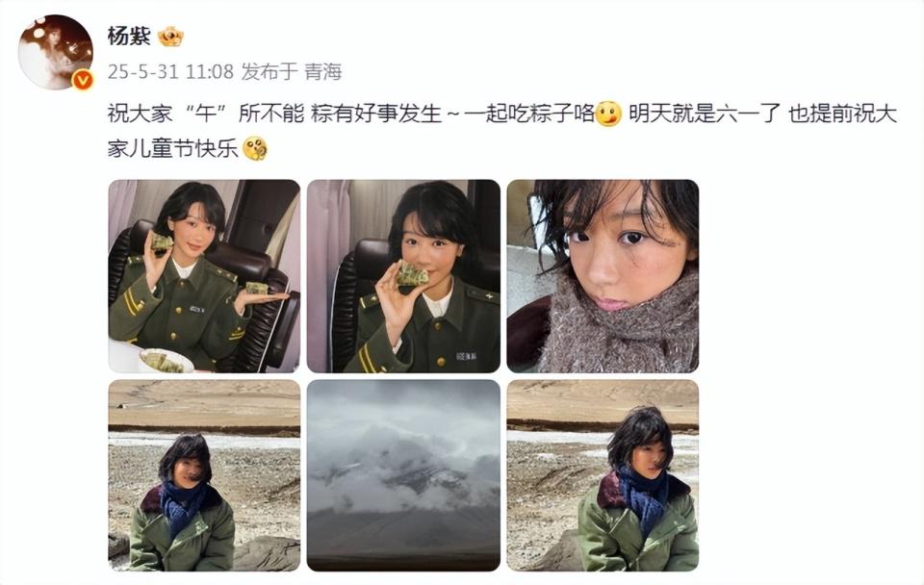The width and height of the screenshot is (924, 585).
Task: Open selfie photo with gray knitted scarf
Action: click(x=603, y=276)
